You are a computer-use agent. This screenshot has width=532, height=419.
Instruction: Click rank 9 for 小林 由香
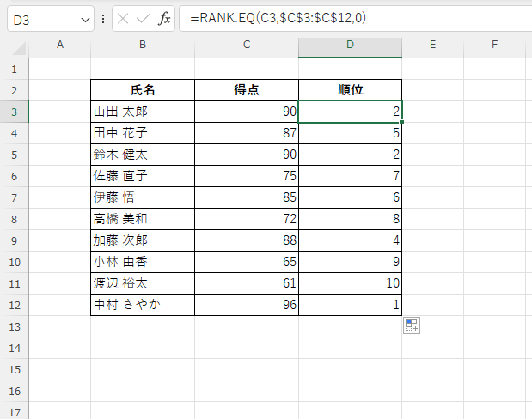350,262
